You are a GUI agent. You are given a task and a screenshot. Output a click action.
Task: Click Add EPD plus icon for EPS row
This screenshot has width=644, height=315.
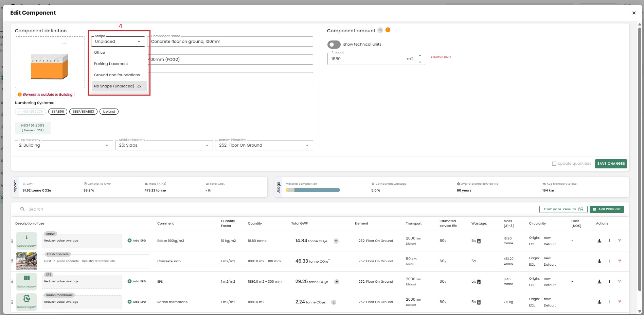(129, 281)
